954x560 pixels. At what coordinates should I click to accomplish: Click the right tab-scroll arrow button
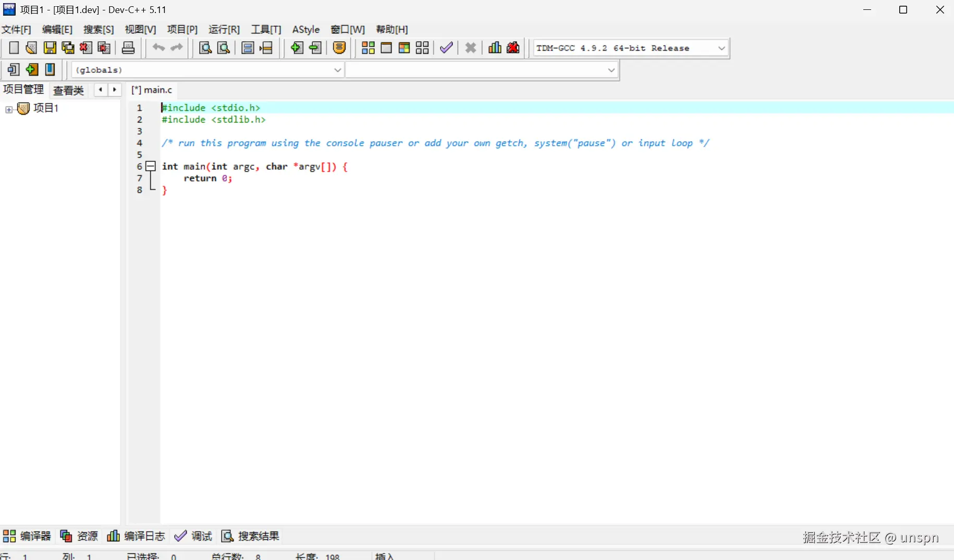coord(115,90)
